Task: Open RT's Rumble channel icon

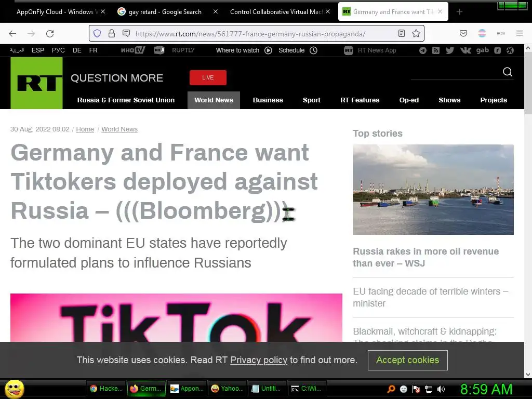Action: 497,50
